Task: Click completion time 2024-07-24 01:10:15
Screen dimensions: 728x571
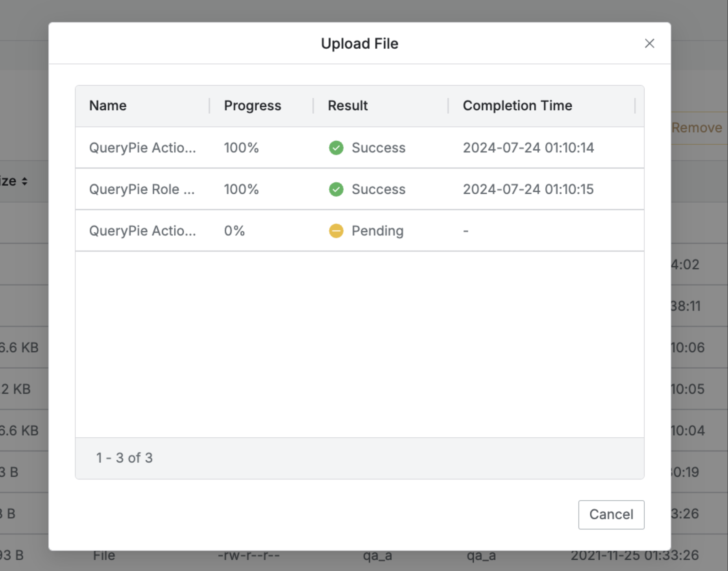Action: point(528,189)
